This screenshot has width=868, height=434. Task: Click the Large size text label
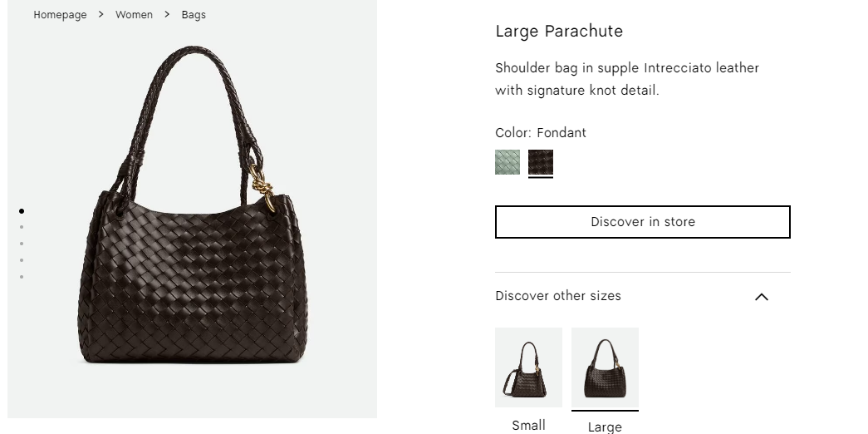(x=605, y=427)
